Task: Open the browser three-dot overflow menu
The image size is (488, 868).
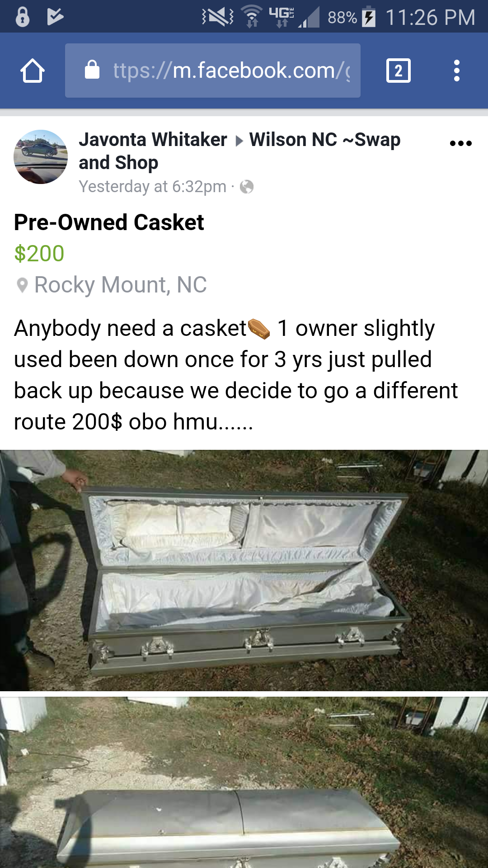Action: [x=457, y=71]
